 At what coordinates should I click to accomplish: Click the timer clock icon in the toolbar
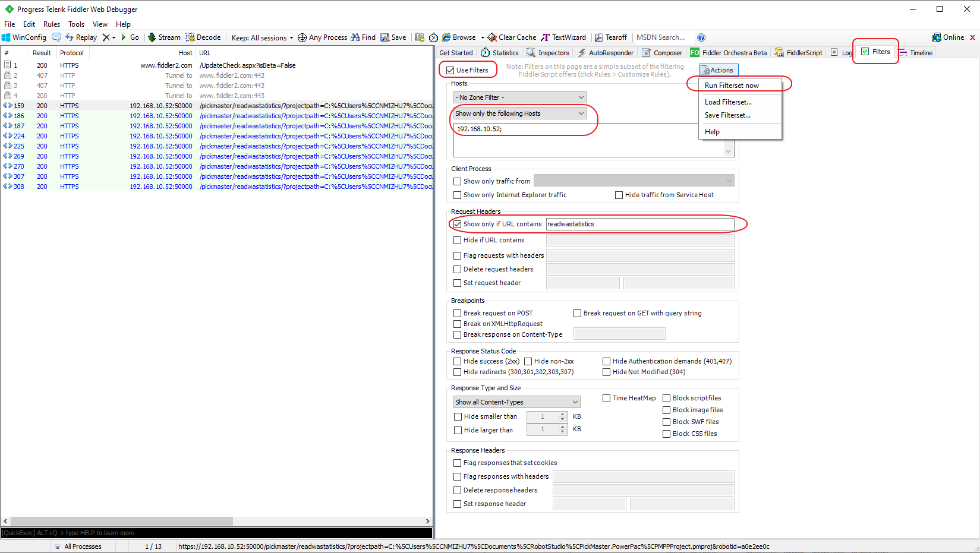pyautogui.click(x=434, y=37)
